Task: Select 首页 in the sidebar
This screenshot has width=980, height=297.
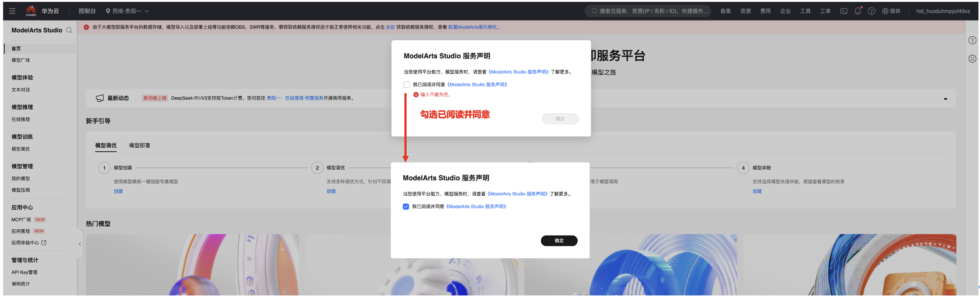Action: [x=40, y=48]
